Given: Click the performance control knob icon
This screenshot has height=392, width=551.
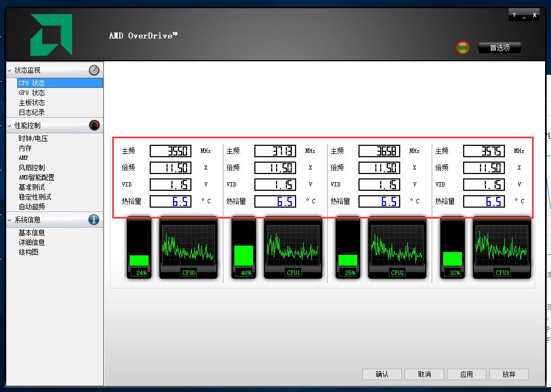Looking at the screenshot, I should (x=93, y=125).
